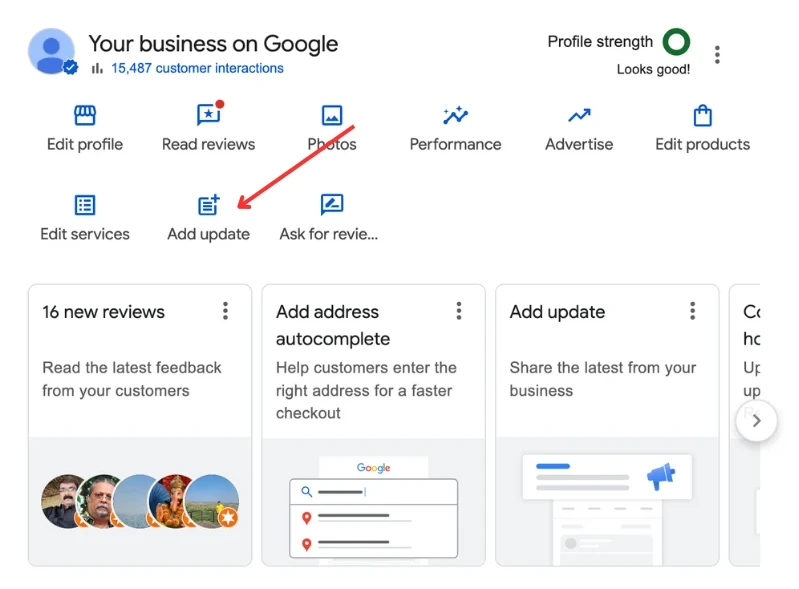Open Performance sparkle chart icon
Viewport: 799px width, 589px height.
tap(455, 115)
